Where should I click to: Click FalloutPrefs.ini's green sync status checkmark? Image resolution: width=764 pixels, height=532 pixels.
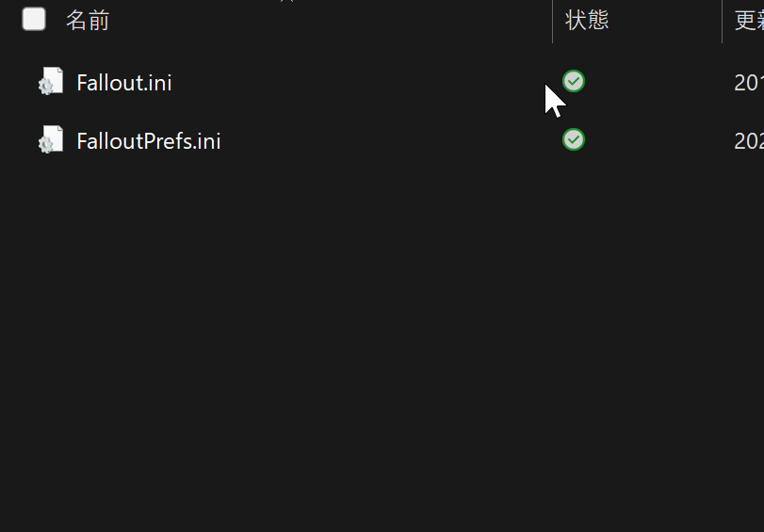[573, 139]
